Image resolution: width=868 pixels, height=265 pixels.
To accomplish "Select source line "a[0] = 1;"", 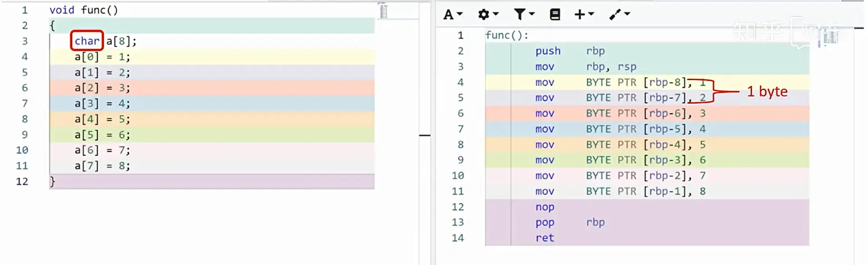I will click(212, 57).
